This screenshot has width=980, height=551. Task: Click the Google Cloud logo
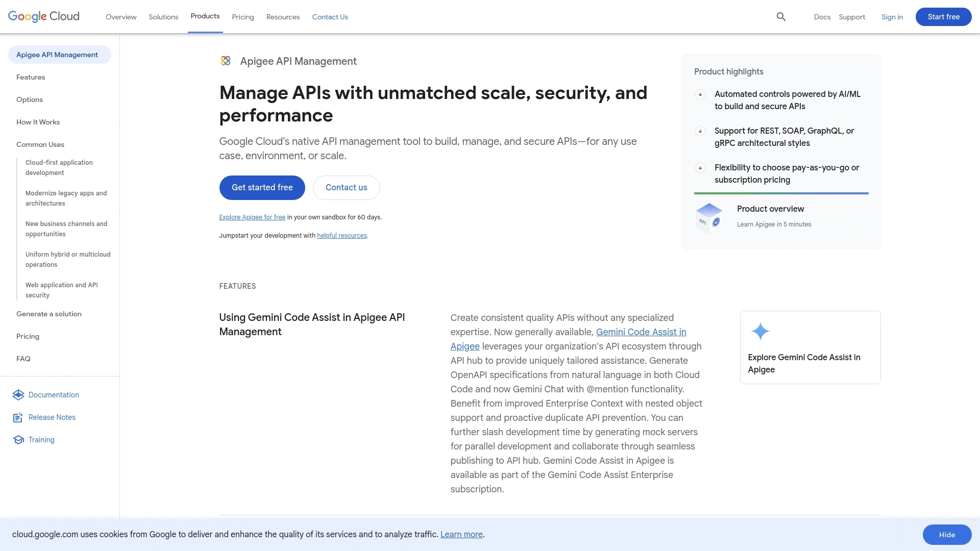tap(44, 16)
